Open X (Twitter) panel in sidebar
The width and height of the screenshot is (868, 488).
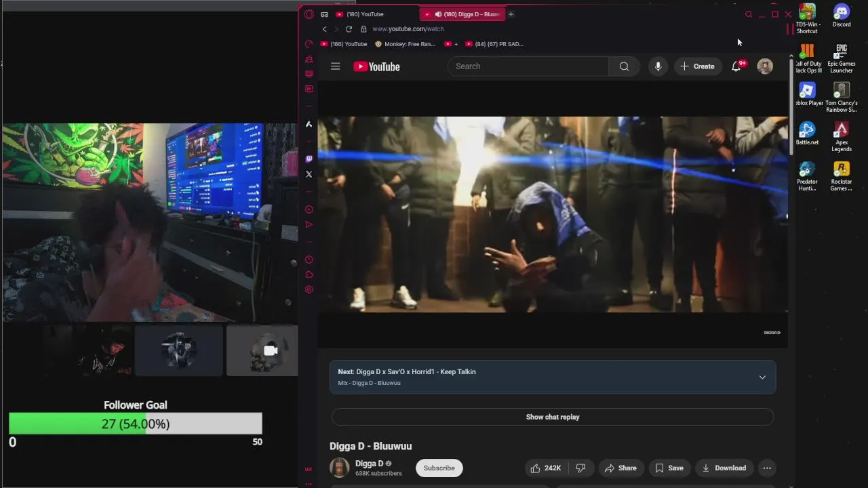click(309, 174)
